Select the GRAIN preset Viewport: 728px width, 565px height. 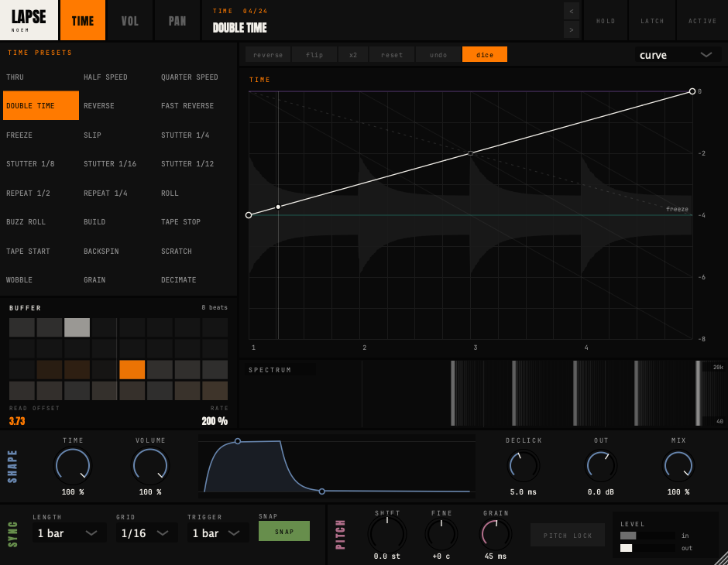click(x=118, y=279)
